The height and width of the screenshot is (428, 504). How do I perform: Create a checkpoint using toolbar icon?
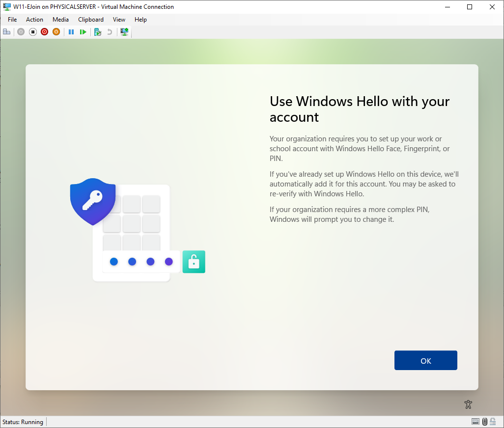point(98,32)
